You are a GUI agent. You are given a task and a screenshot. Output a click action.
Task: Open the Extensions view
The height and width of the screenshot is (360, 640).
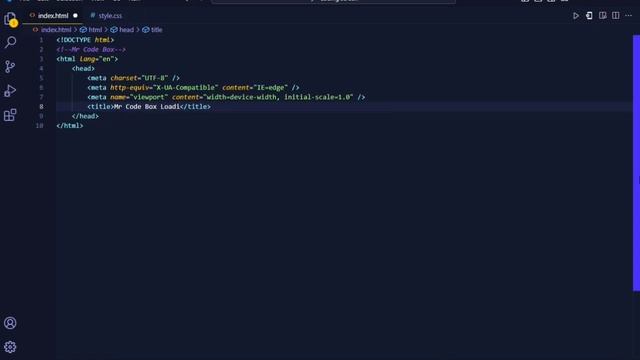(x=10, y=115)
